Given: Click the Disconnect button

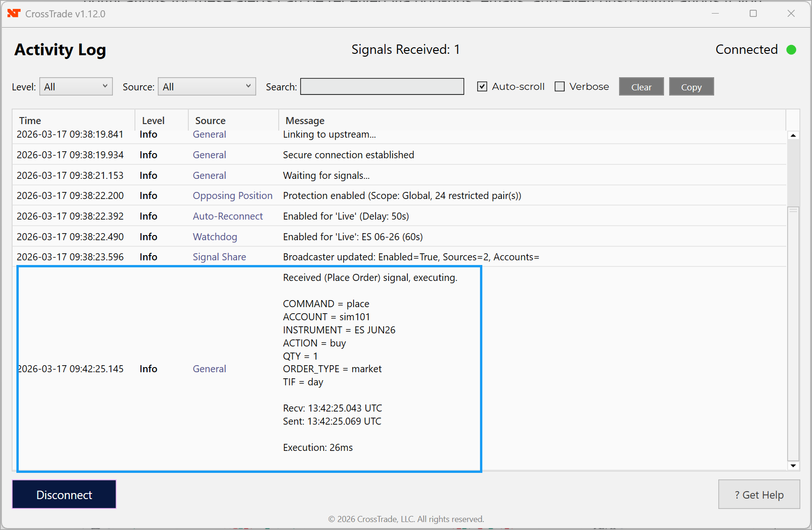Looking at the screenshot, I should (x=64, y=494).
